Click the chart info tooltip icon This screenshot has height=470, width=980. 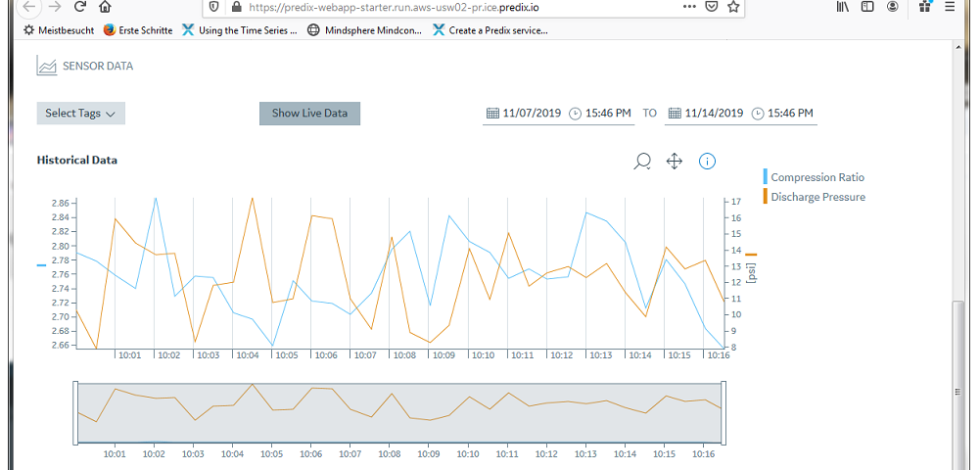tap(707, 162)
